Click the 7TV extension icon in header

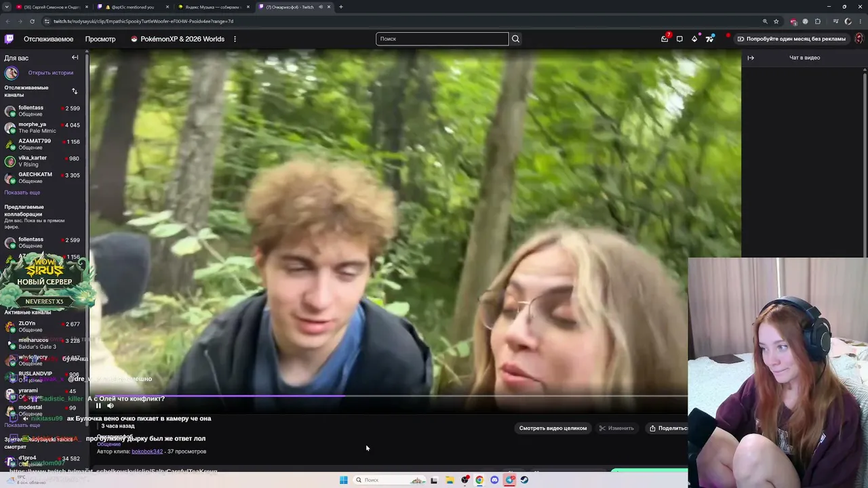(709, 39)
